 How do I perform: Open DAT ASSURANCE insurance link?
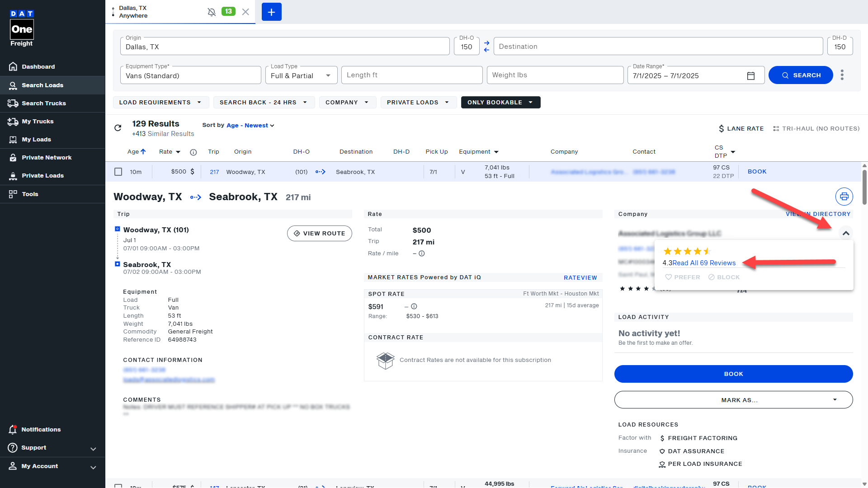692,451
